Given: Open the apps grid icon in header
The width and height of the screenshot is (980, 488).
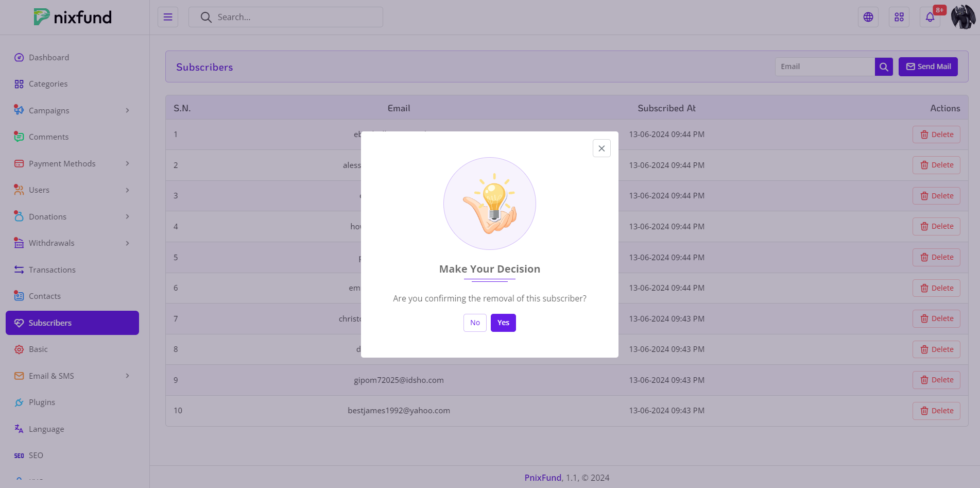Looking at the screenshot, I should 899,17.
